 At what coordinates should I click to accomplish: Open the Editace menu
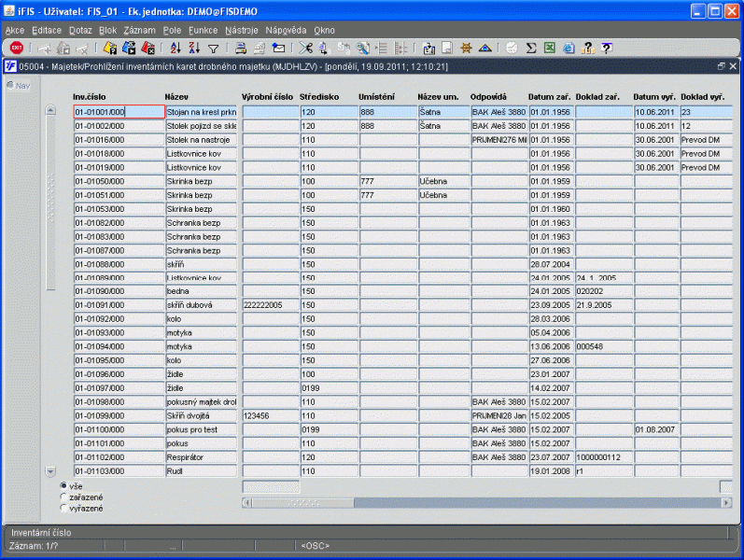pos(46,30)
